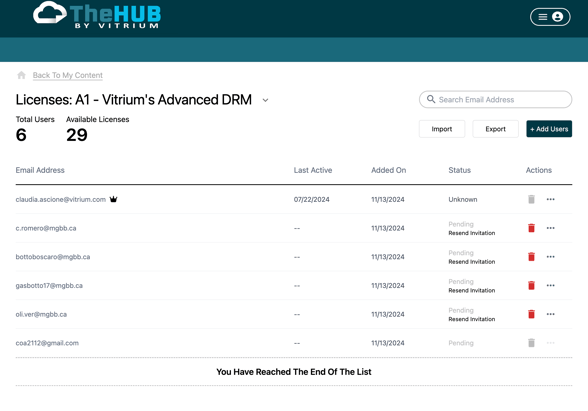Delete user c.romero@mgbb.ca
Viewport: 588px width, 411px height.
pyautogui.click(x=531, y=228)
